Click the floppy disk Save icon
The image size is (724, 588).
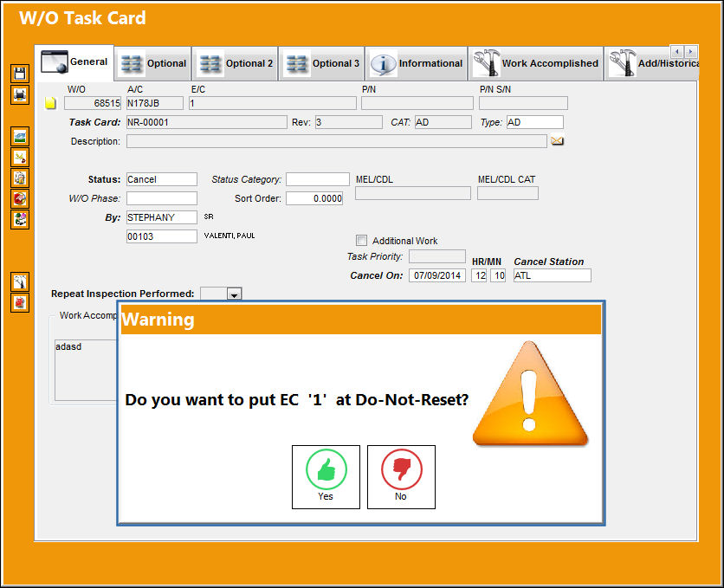[20, 74]
